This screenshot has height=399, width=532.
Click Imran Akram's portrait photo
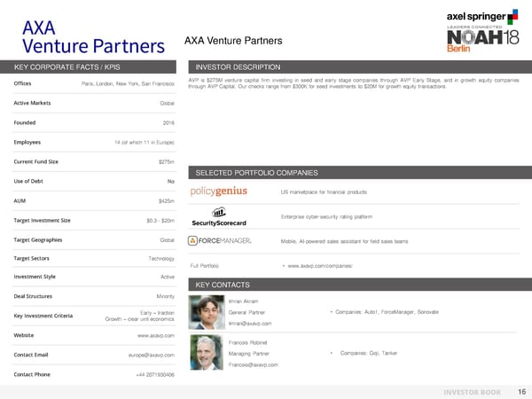pos(207,313)
